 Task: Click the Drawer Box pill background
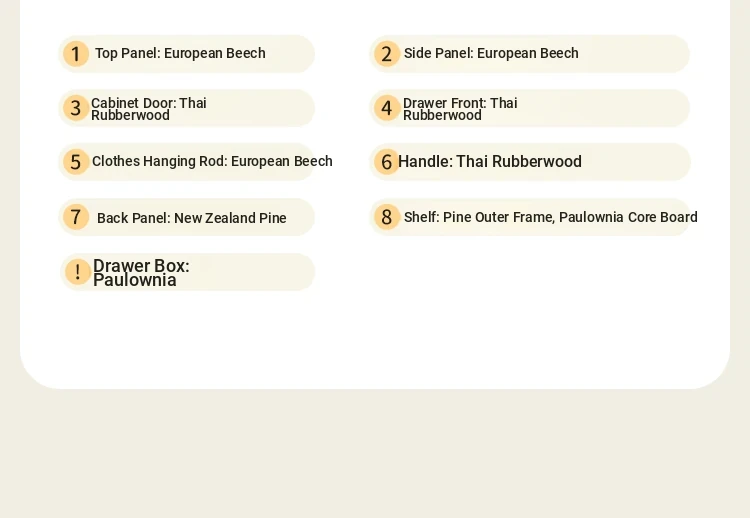(188, 272)
